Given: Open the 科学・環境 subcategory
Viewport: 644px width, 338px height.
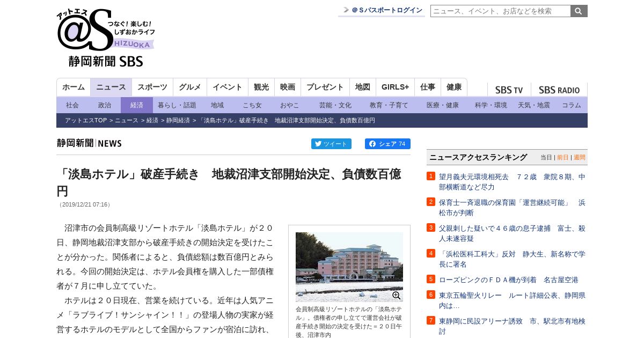Looking at the screenshot, I should (x=491, y=105).
